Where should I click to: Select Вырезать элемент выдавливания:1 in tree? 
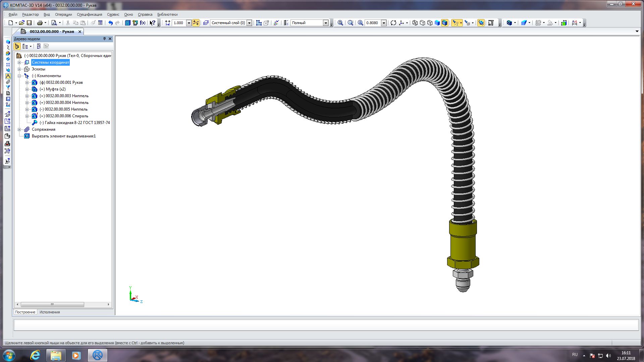click(x=63, y=136)
